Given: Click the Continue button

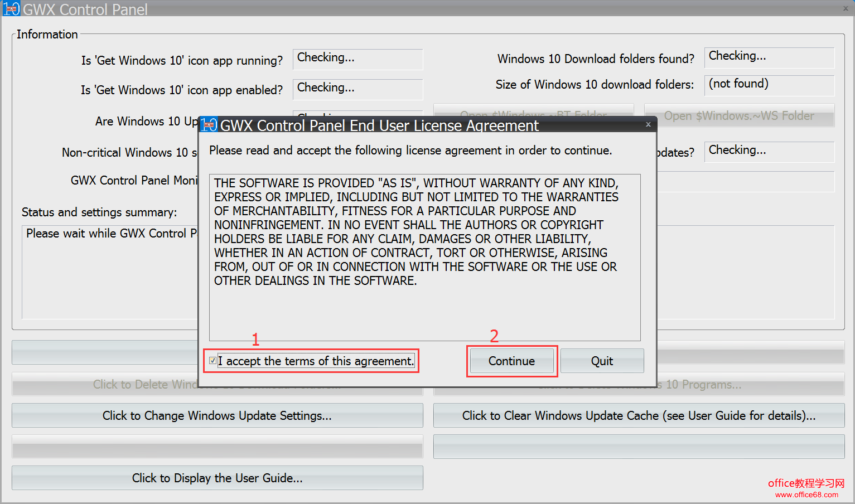Looking at the screenshot, I should (x=511, y=361).
